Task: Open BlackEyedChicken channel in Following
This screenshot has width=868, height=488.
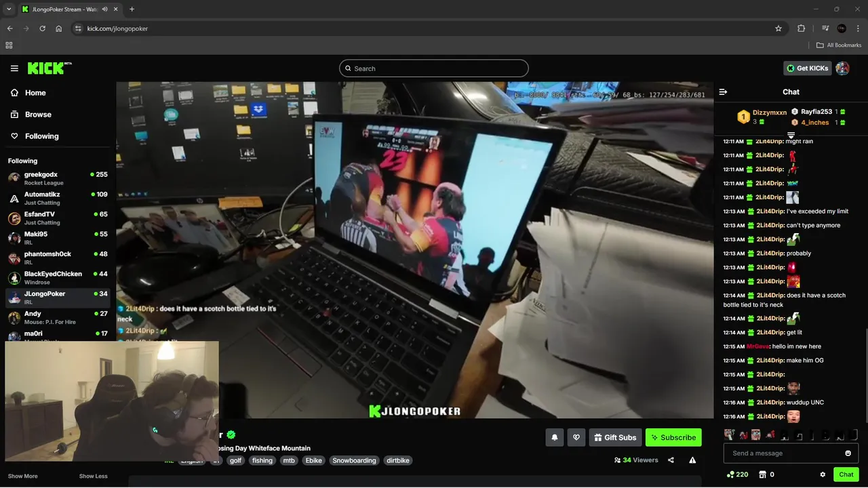Action: tap(58, 278)
